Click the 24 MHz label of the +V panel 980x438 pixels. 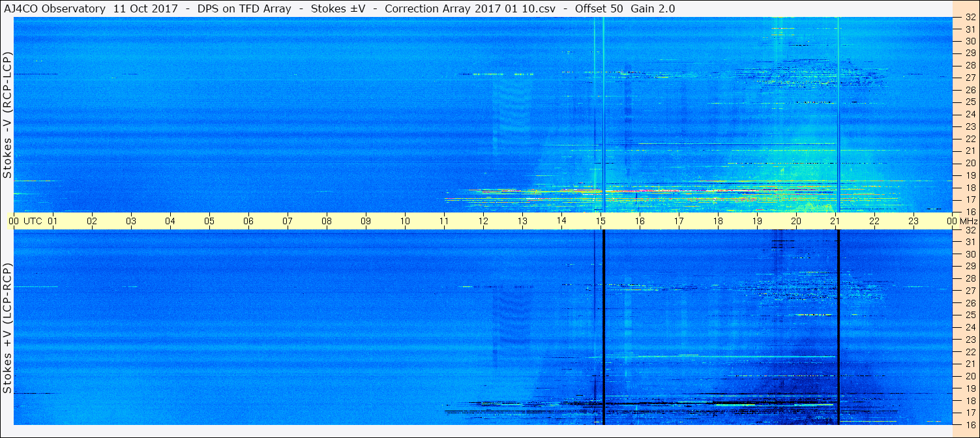click(970, 327)
